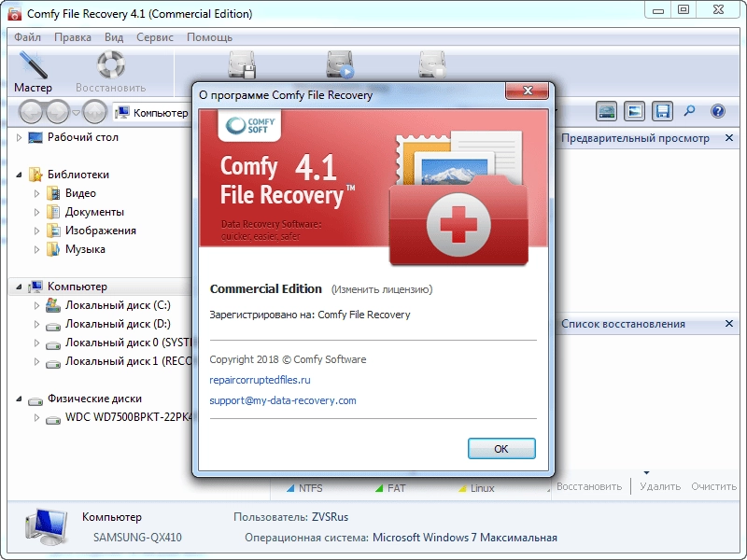Collapse the Компьютер tree node

[x=19, y=287]
